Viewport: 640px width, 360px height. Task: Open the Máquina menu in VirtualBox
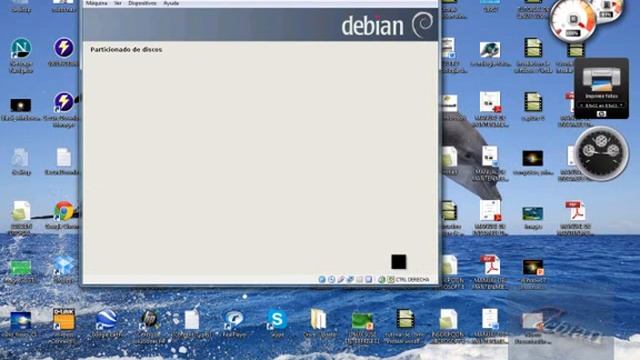[97, 3]
